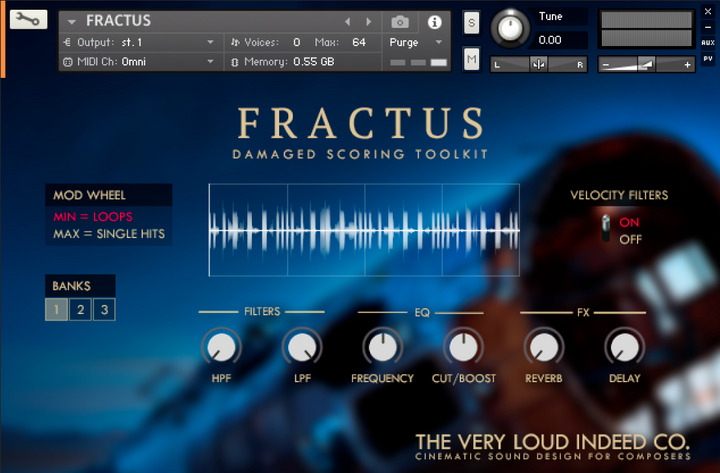The width and height of the screenshot is (720, 473).
Task: Open instrument edit mode with wrench icon
Action: click(28, 19)
